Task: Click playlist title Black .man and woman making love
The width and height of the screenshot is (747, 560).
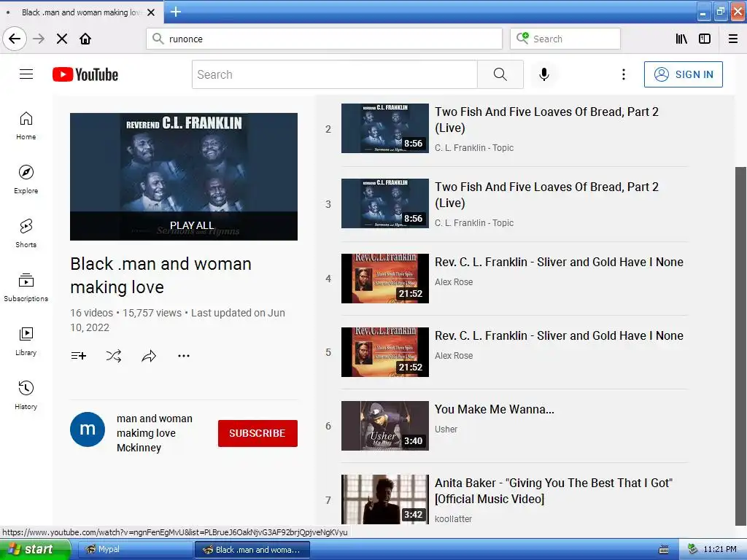Action: pos(160,275)
